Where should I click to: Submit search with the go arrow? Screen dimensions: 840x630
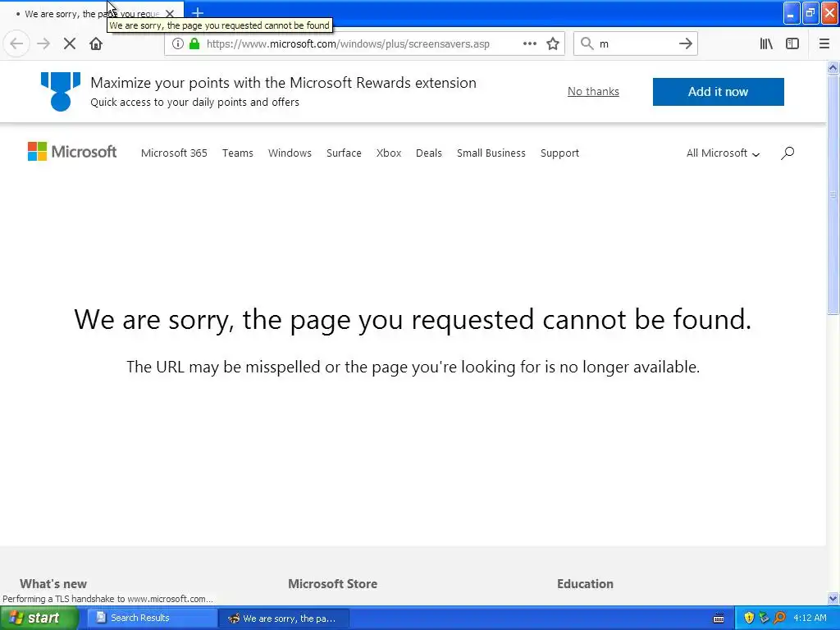(x=686, y=43)
